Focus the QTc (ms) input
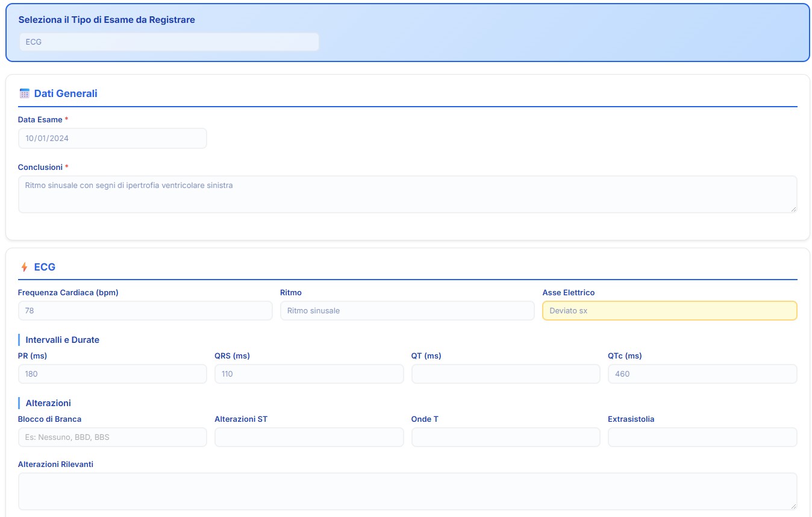 [702, 374]
